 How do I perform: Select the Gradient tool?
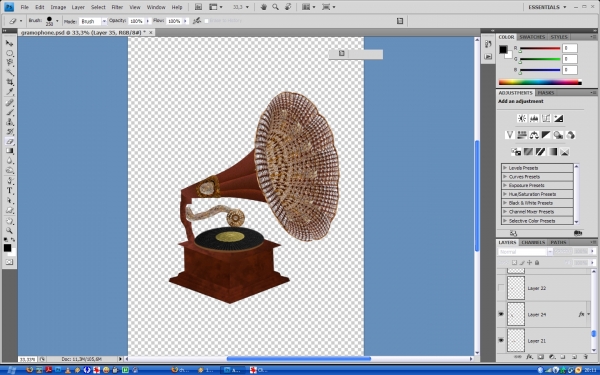click(x=9, y=151)
